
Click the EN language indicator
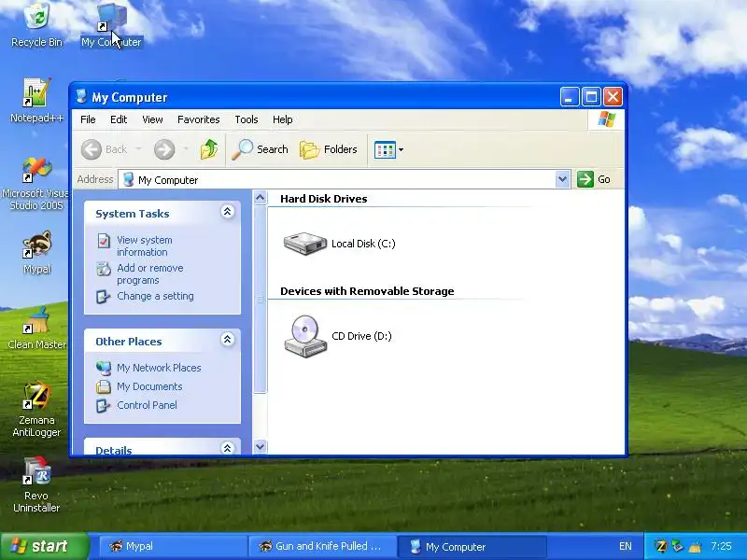pos(625,546)
